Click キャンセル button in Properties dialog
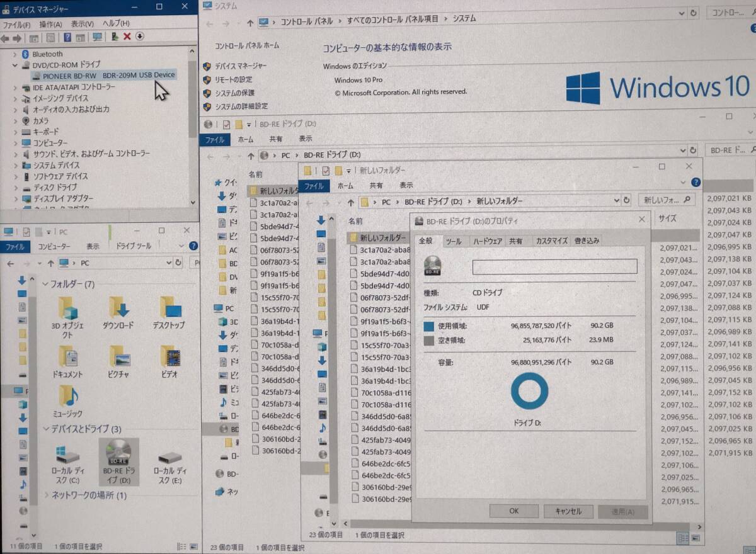Screen dimensions: 756x554 (568, 511)
